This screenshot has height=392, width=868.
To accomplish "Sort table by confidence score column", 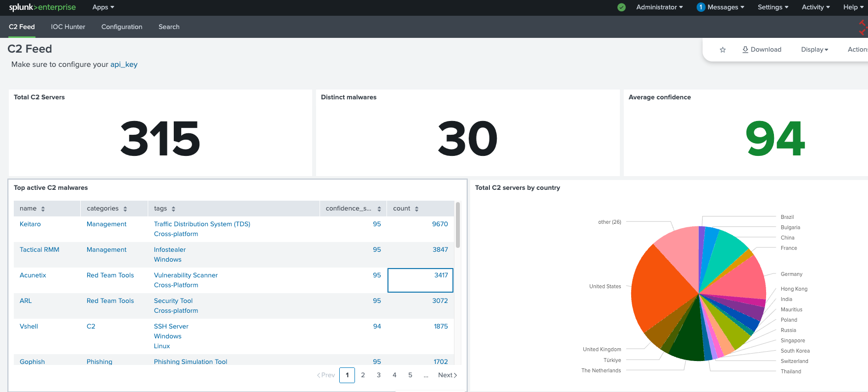I will coord(353,209).
